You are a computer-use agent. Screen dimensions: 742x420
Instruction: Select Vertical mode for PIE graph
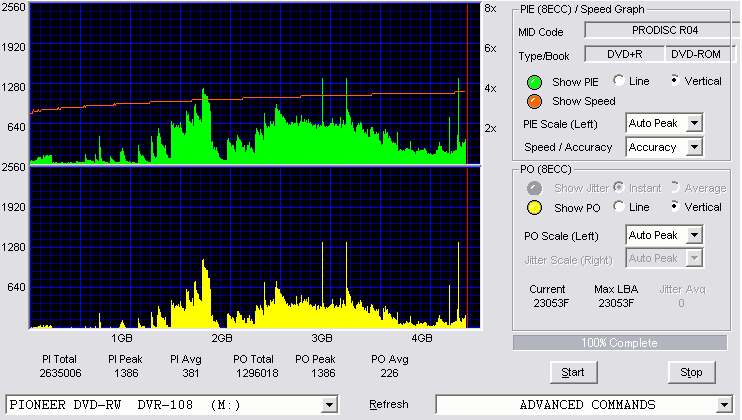click(x=675, y=80)
